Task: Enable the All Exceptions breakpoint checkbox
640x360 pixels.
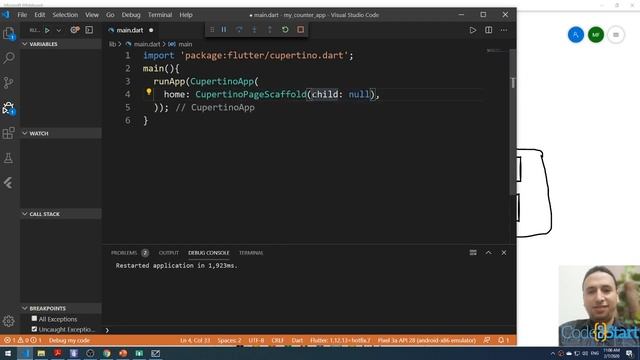Action: 34,318
